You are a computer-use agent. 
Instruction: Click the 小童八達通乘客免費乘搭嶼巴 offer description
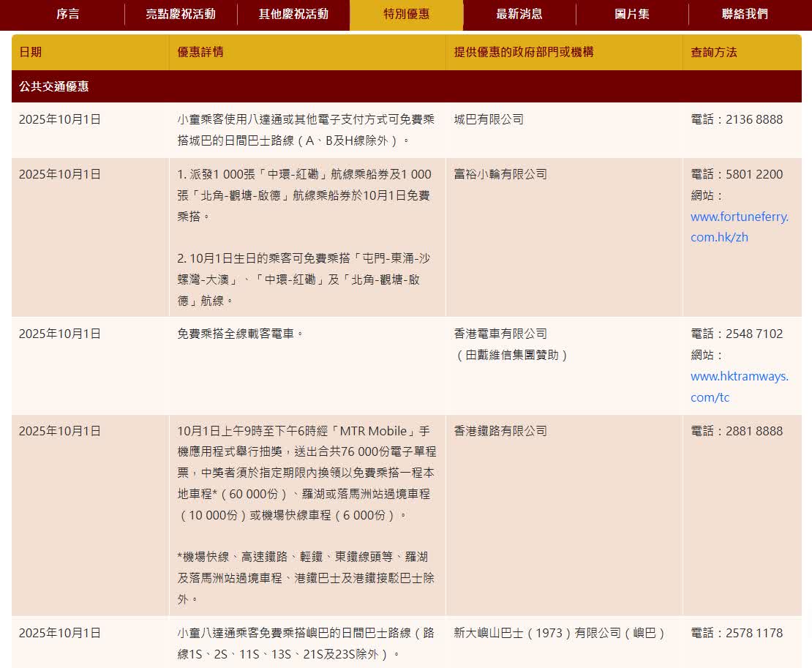click(306, 644)
